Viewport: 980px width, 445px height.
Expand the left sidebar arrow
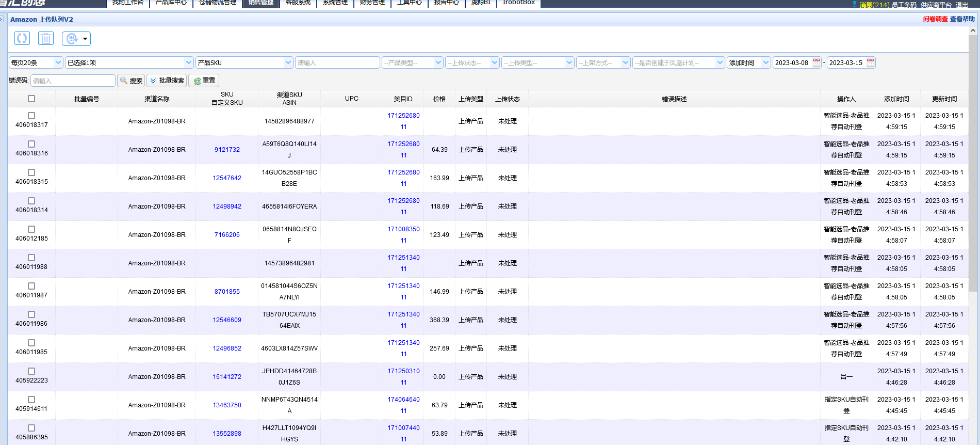coord(2,20)
